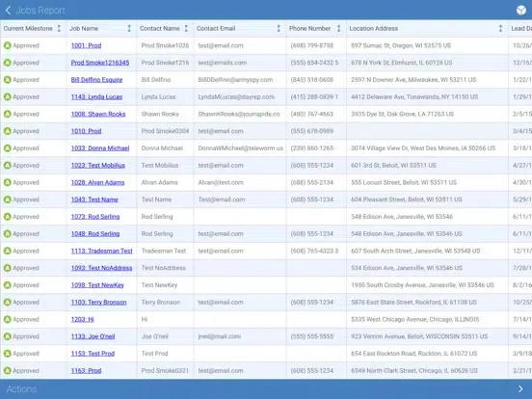
Task: Select email BillDDelfino@armyspy.com
Action: 235,80
